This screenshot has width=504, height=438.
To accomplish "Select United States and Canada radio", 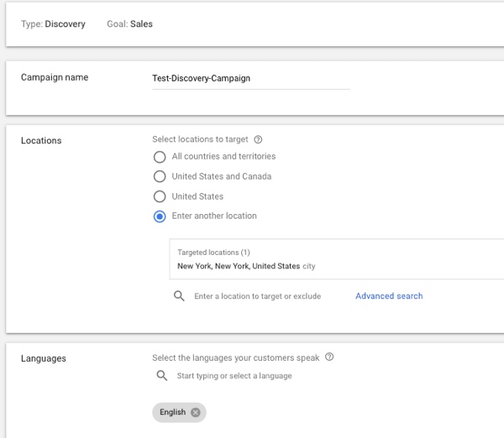I will (160, 176).
